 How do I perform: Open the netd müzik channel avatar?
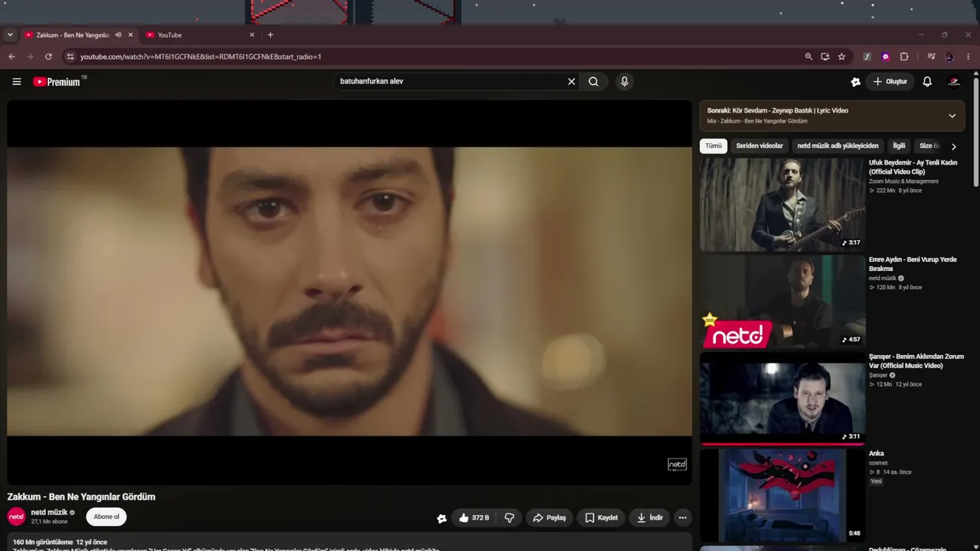(17, 517)
